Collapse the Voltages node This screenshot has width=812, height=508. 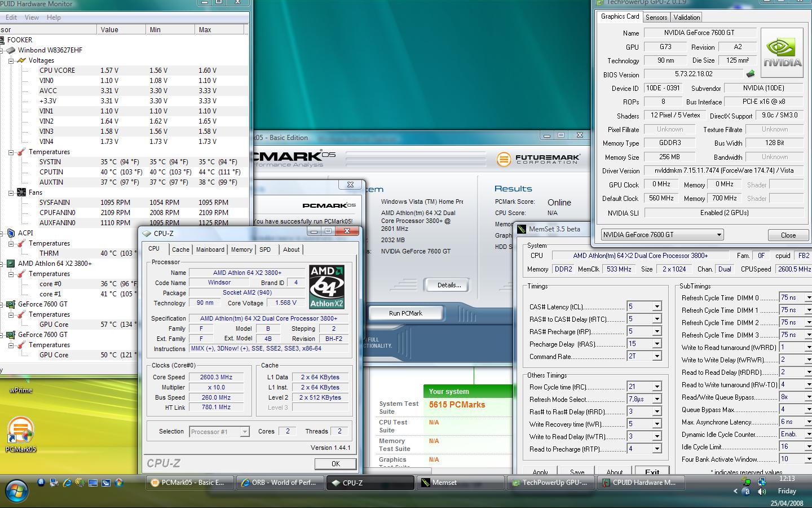[x=11, y=60]
